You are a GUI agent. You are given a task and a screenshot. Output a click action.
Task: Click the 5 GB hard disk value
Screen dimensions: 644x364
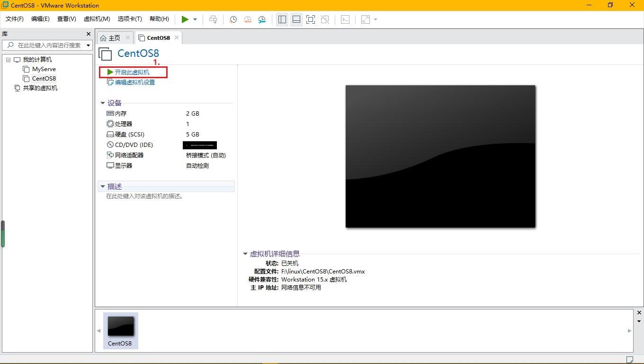point(193,135)
